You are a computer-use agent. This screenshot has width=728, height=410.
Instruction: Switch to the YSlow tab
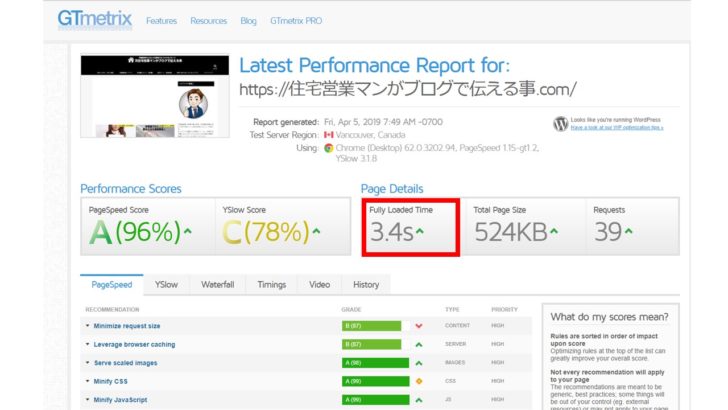(x=166, y=285)
